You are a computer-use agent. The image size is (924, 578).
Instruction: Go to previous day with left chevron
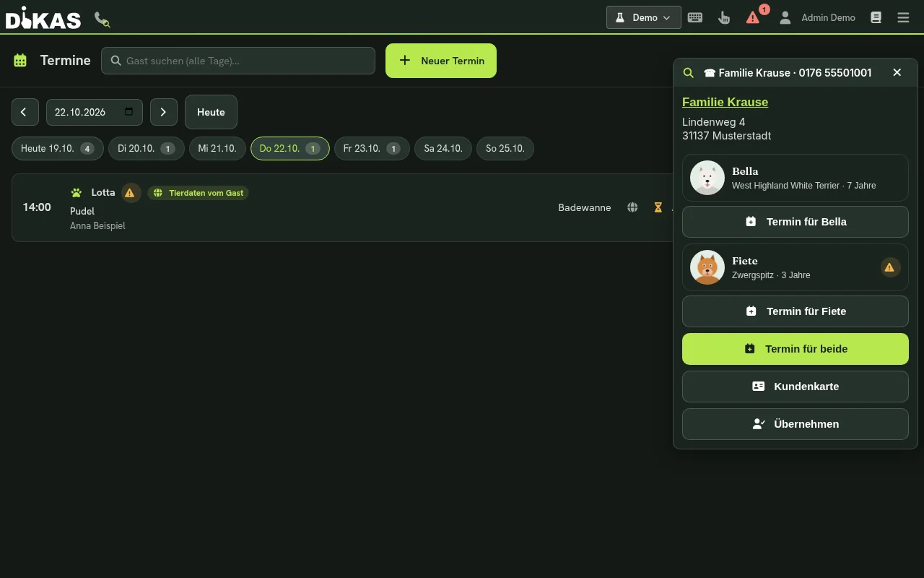pos(24,112)
